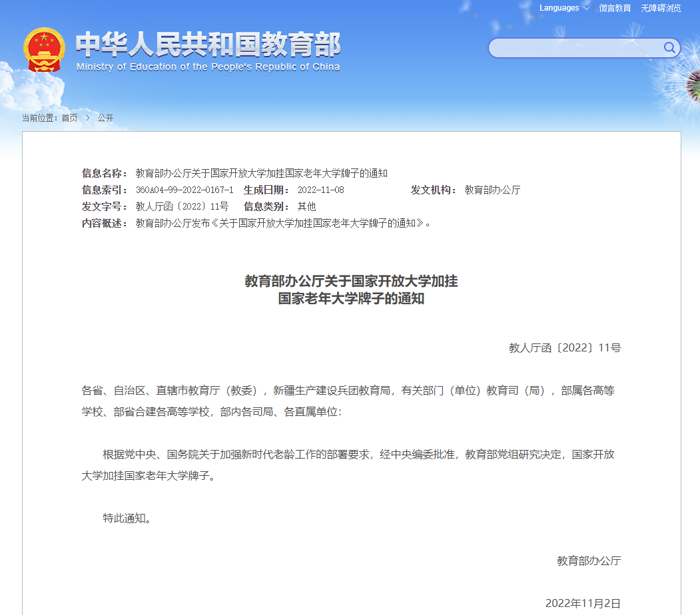
Task: Select the generation date 2022-11-08
Action: (x=321, y=190)
